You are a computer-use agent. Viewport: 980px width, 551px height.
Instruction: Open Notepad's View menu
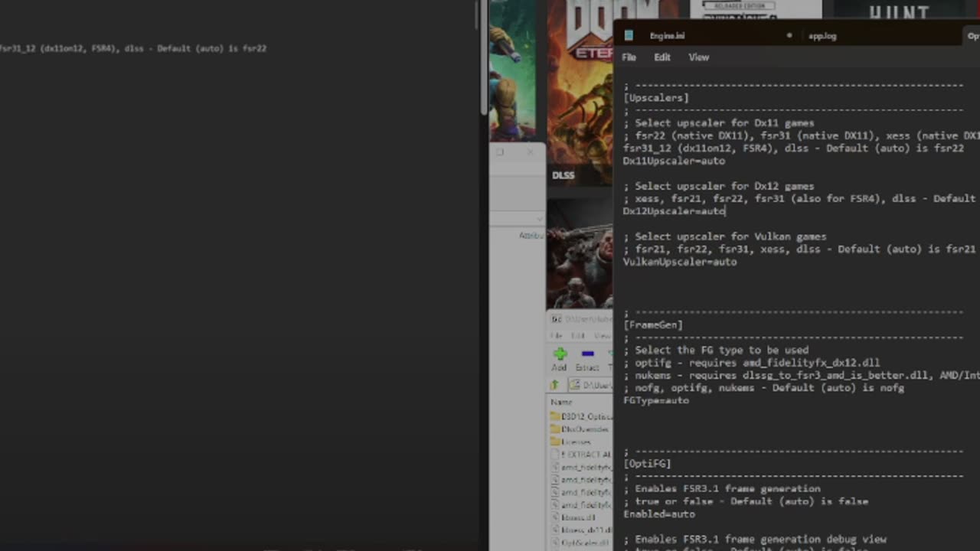click(x=698, y=57)
